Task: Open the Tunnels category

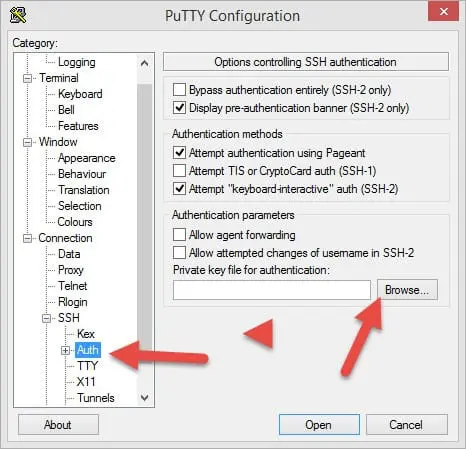Action: click(96, 398)
